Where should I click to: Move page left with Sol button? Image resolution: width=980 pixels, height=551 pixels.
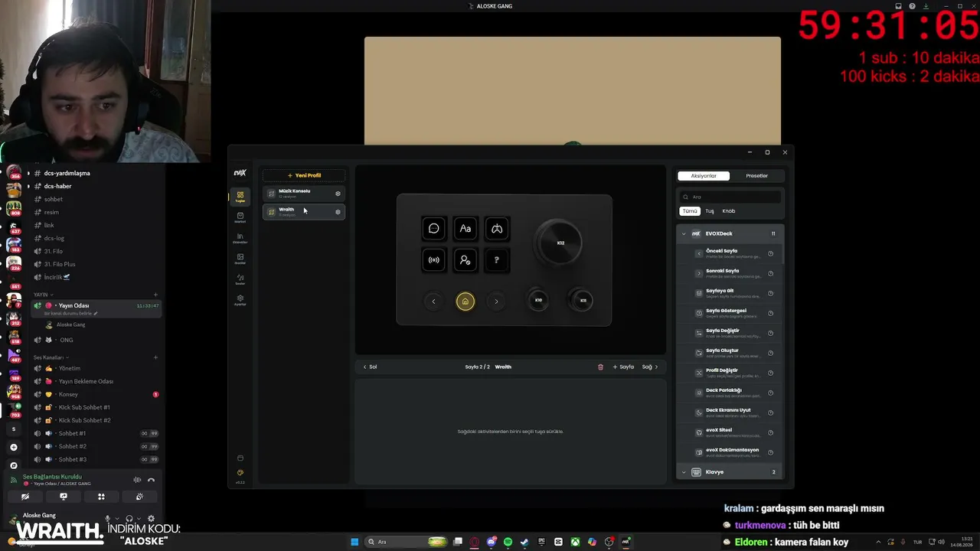pyautogui.click(x=370, y=367)
